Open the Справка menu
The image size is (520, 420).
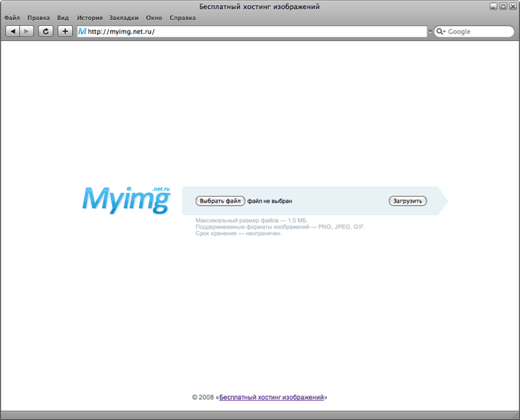(183, 17)
